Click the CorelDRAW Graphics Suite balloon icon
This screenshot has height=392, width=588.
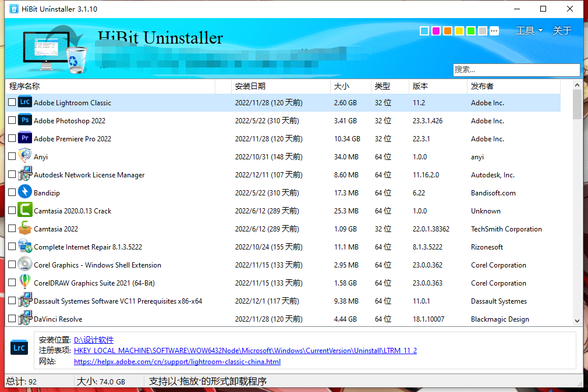(25, 282)
